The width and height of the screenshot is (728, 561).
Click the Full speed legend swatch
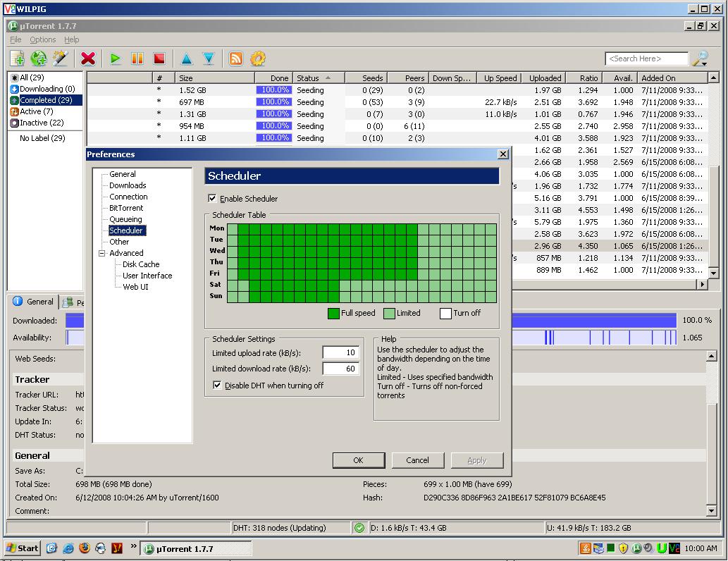point(333,314)
